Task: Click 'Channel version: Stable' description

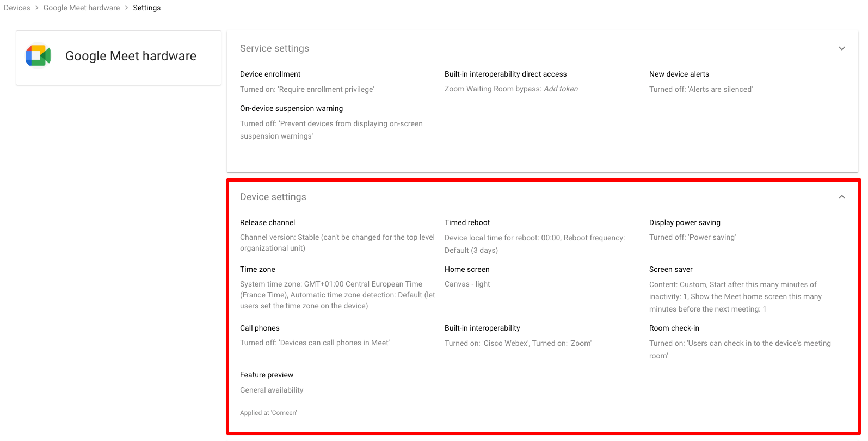Action: [337, 243]
